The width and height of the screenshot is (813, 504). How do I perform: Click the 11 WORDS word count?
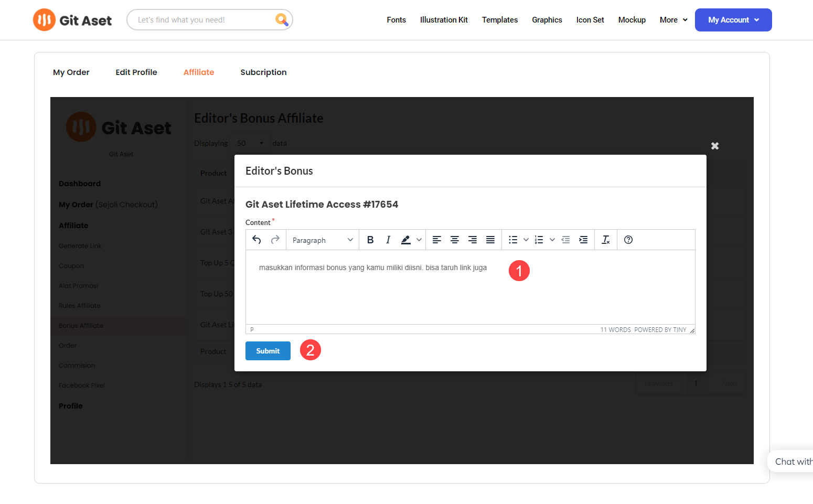pyautogui.click(x=616, y=330)
